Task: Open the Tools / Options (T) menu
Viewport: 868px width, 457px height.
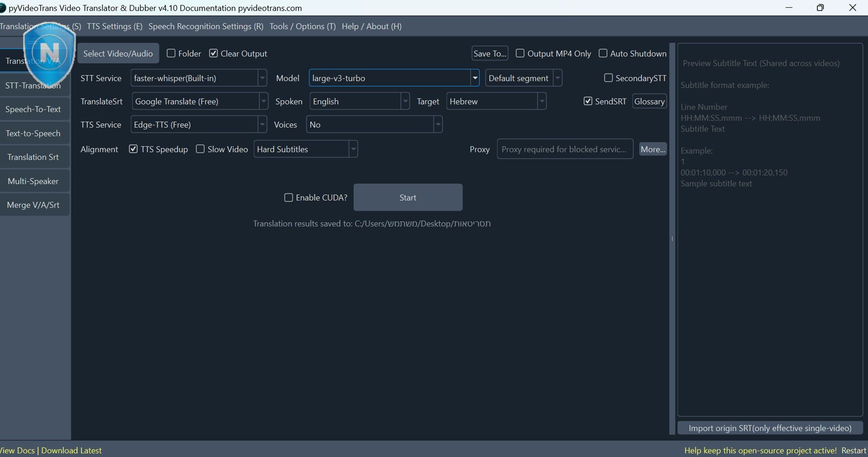Action: 303,26
